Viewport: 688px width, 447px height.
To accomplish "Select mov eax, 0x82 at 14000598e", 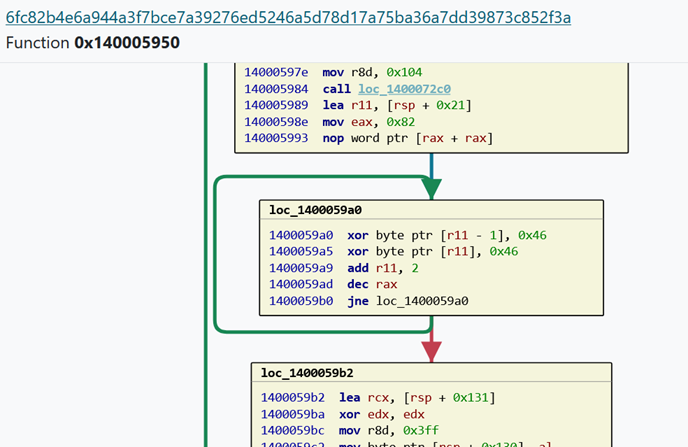I will click(330, 122).
